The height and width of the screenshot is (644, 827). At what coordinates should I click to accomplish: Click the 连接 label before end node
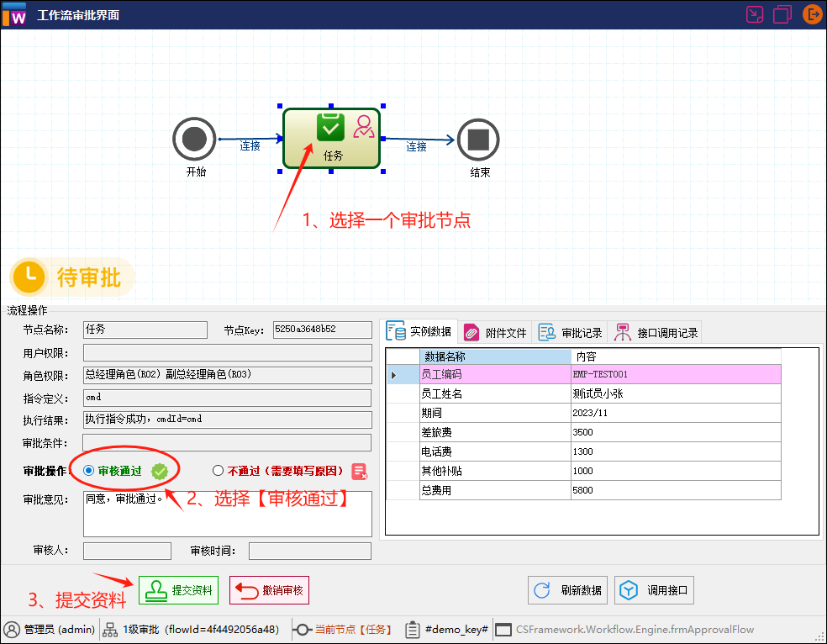click(x=416, y=146)
